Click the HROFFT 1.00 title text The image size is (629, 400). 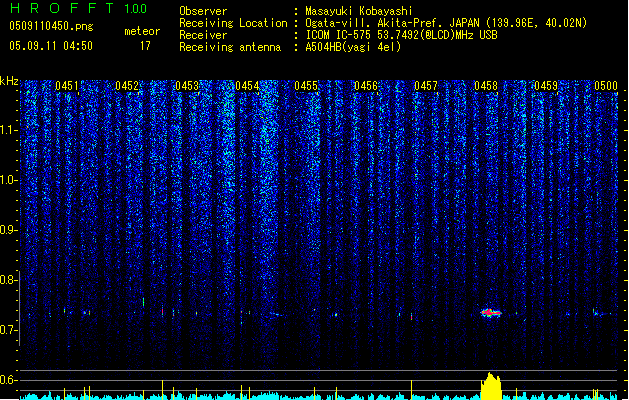point(79,8)
